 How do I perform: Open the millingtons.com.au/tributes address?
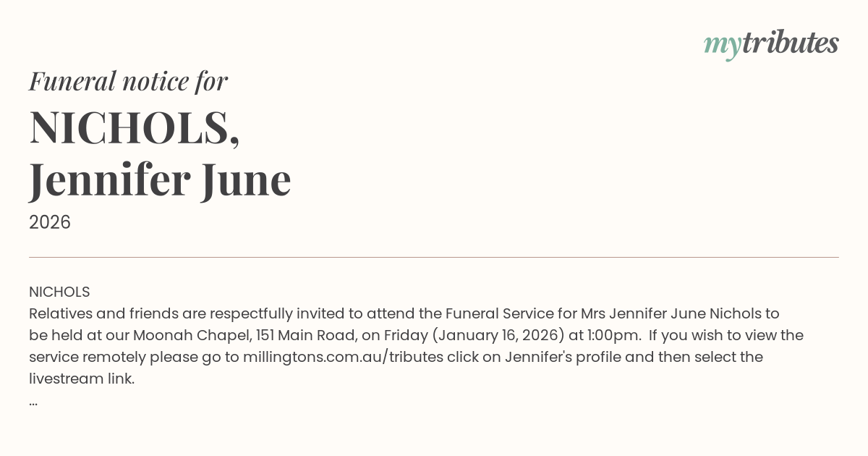tap(343, 357)
